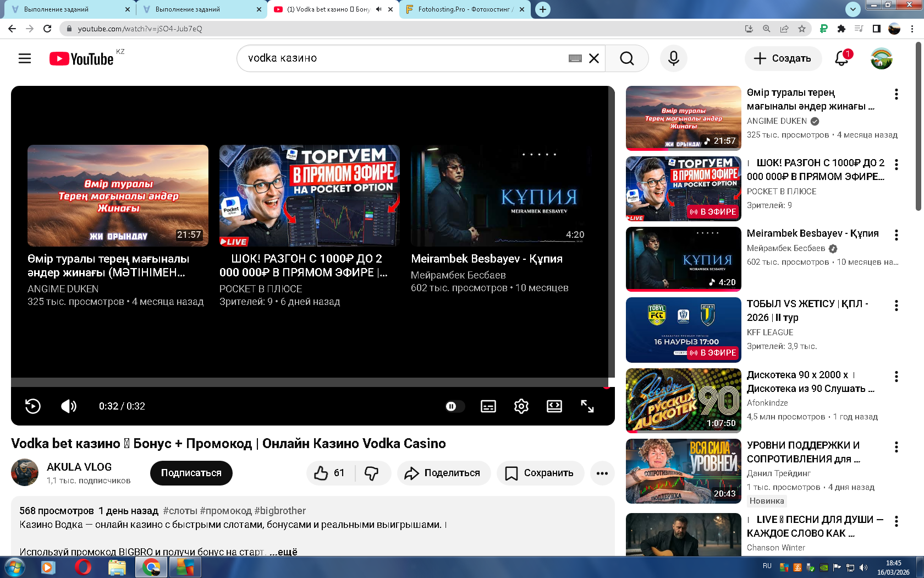Screen dimensions: 924x578
Task: Clear the search box text
Action: (x=594, y=58)
